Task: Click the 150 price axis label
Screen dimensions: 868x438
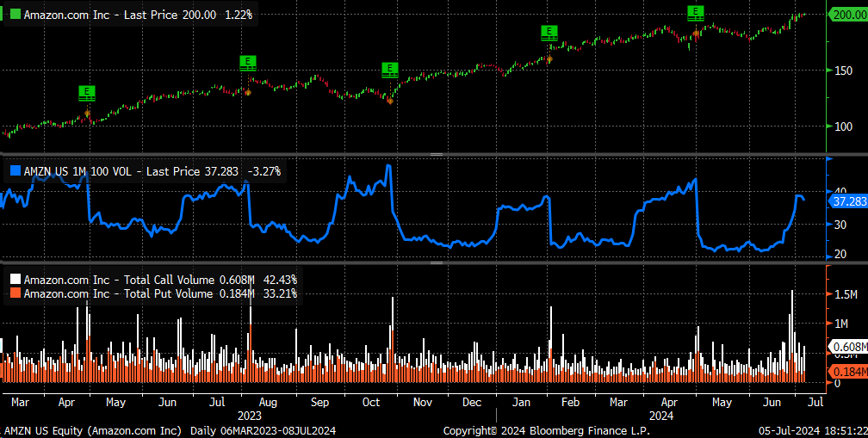Action: [845, 71]
